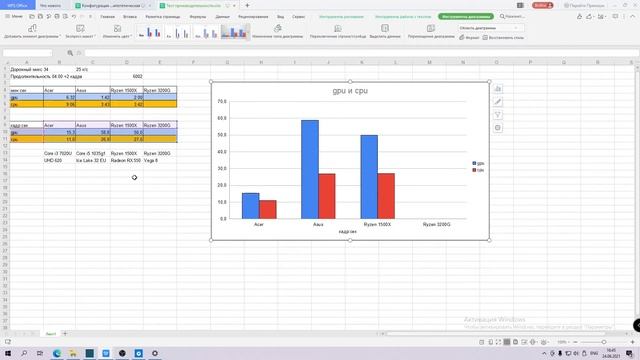This screenshot has width=640, height=360.
Task: Click the cpu legend entry
Action: point(478,170)
